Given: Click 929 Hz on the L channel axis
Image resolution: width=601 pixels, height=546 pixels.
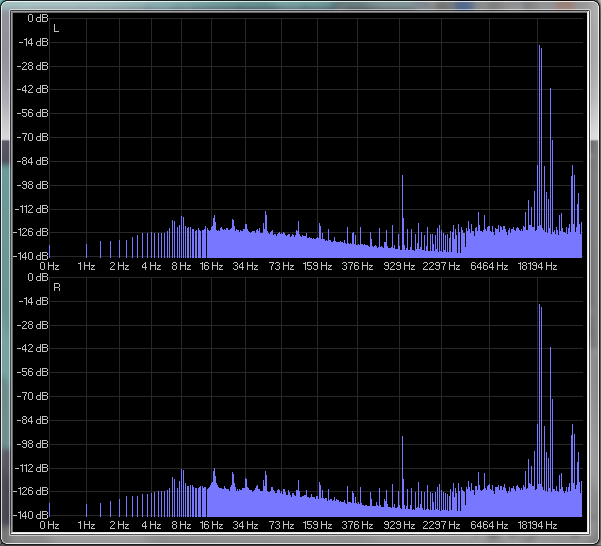Looking at the screenshot, I should 399,266.
